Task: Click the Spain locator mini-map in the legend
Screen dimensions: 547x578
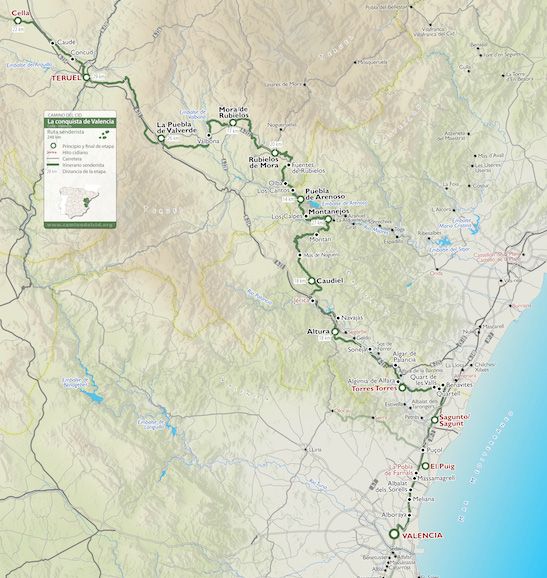Action: click(x=80, y=202)
